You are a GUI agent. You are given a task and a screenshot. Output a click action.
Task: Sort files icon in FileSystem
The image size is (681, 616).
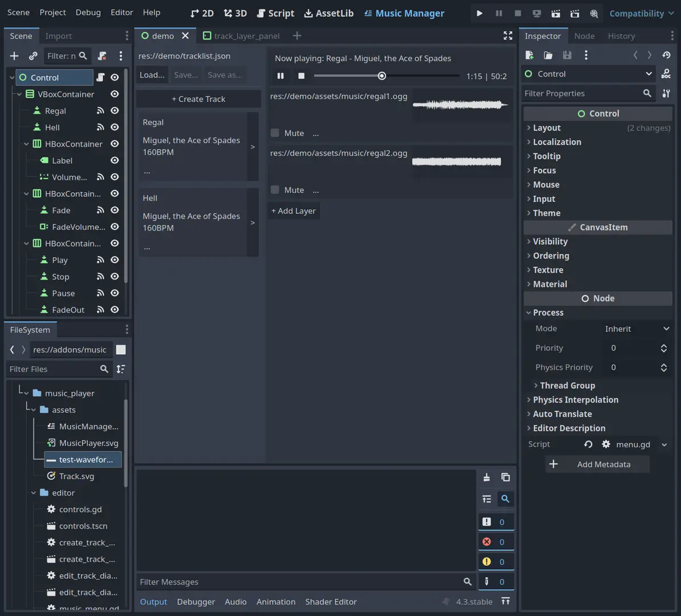[121, 369]
